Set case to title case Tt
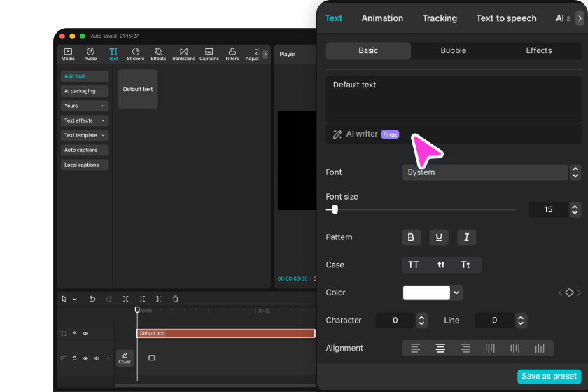Screen dimensions: 588x392 click(465, 265)
